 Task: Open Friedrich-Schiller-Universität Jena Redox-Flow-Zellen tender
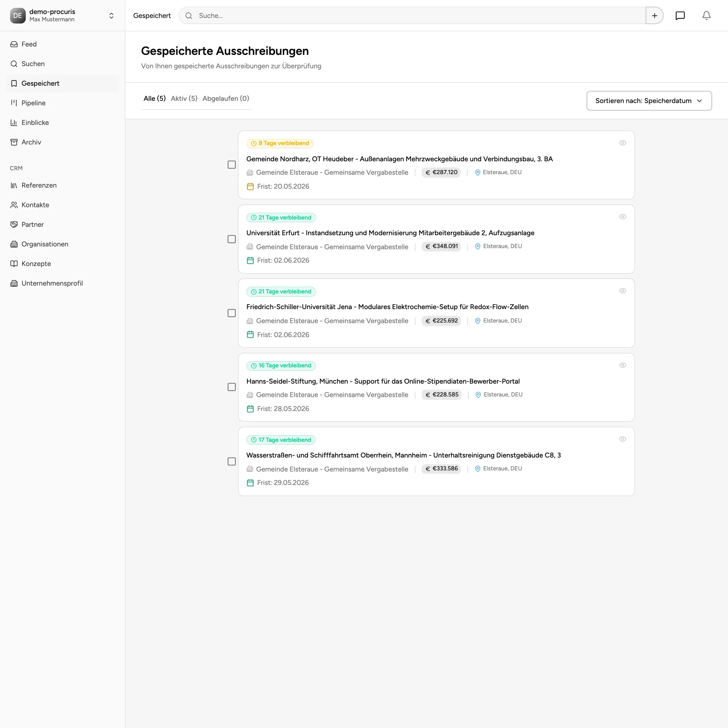(387, 307)
